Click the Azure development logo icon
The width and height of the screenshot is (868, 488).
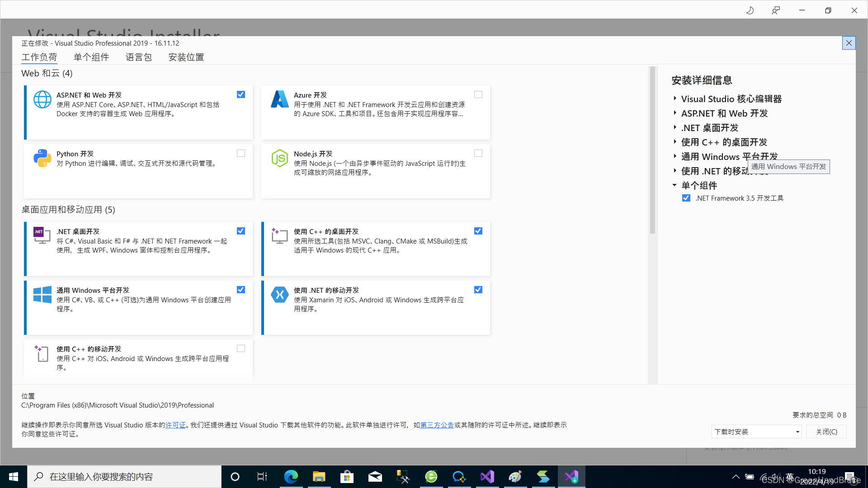pyautogui.click(x=280, y=99)
